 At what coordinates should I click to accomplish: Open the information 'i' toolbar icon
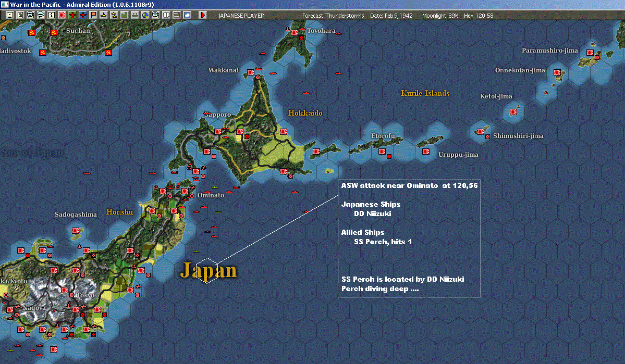52,15
